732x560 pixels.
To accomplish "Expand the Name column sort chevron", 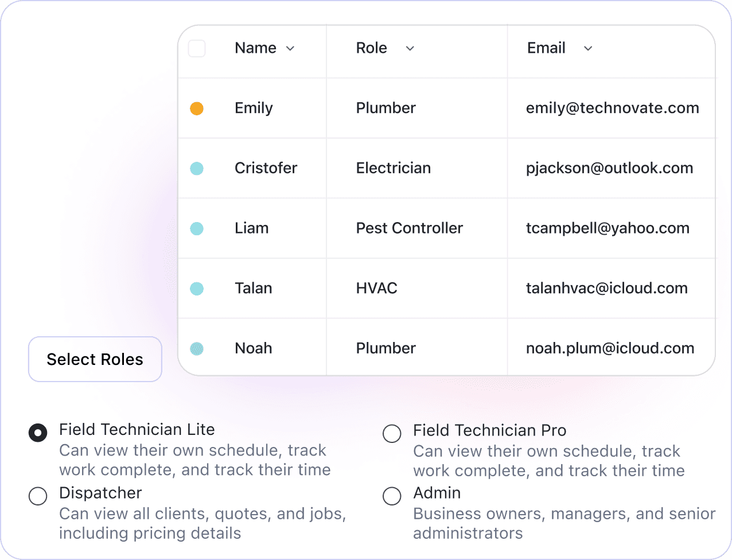I will click(290, 49).
